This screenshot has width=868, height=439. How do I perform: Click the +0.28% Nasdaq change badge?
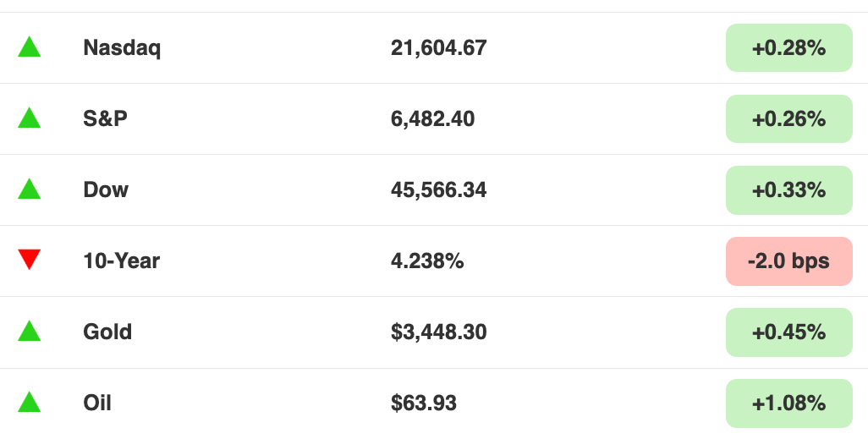click(x=788, y=47)
